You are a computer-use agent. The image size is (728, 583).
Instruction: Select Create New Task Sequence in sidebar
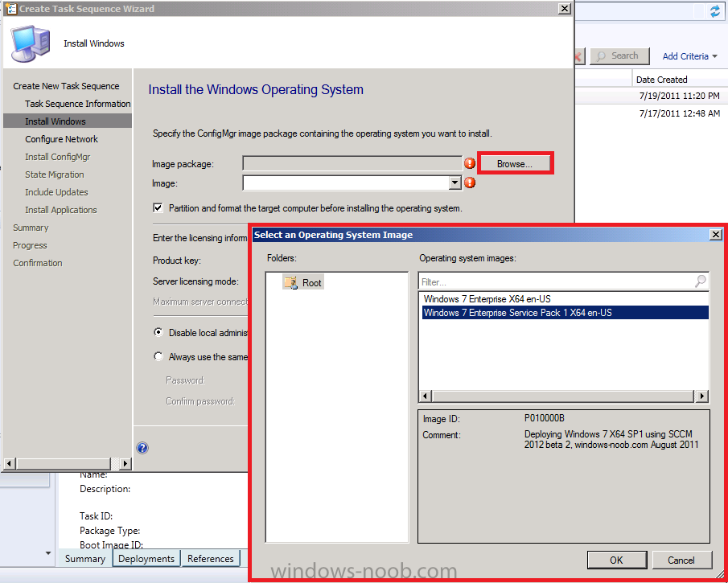66,86
